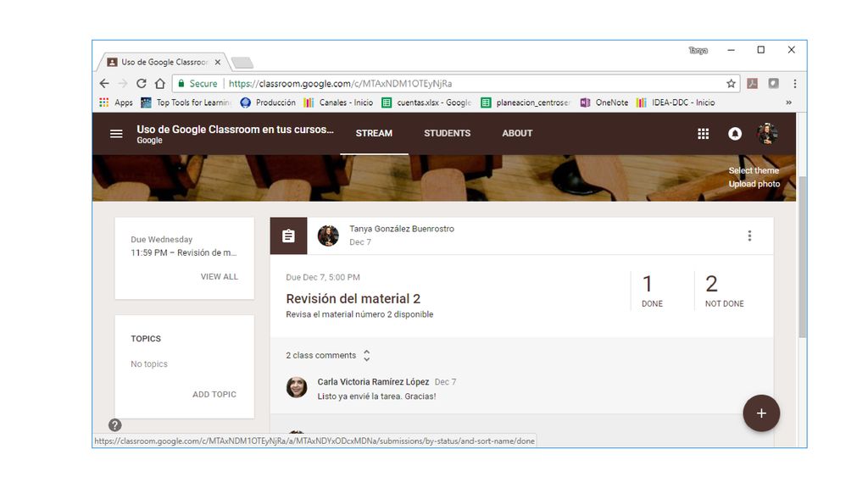This screenshot has width=868, height=488.
Task: Click Tanya González's avatar on the post
Action: 328,236
